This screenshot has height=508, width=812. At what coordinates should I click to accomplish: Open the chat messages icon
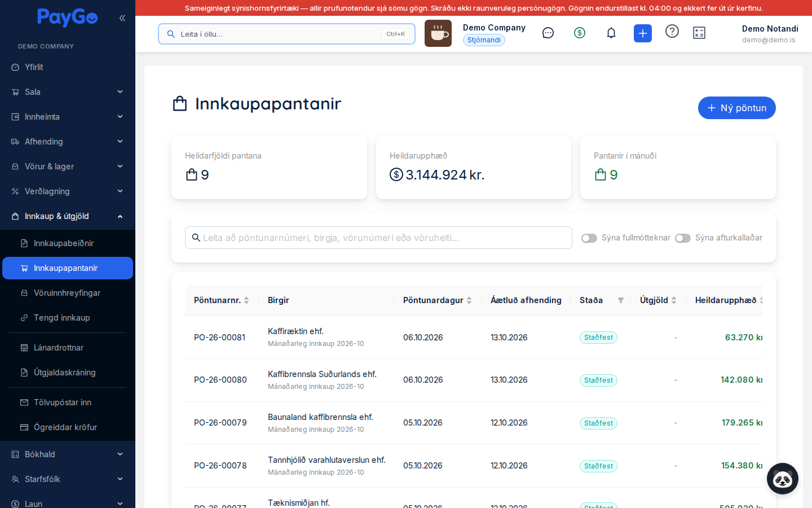tap(548, 33)
